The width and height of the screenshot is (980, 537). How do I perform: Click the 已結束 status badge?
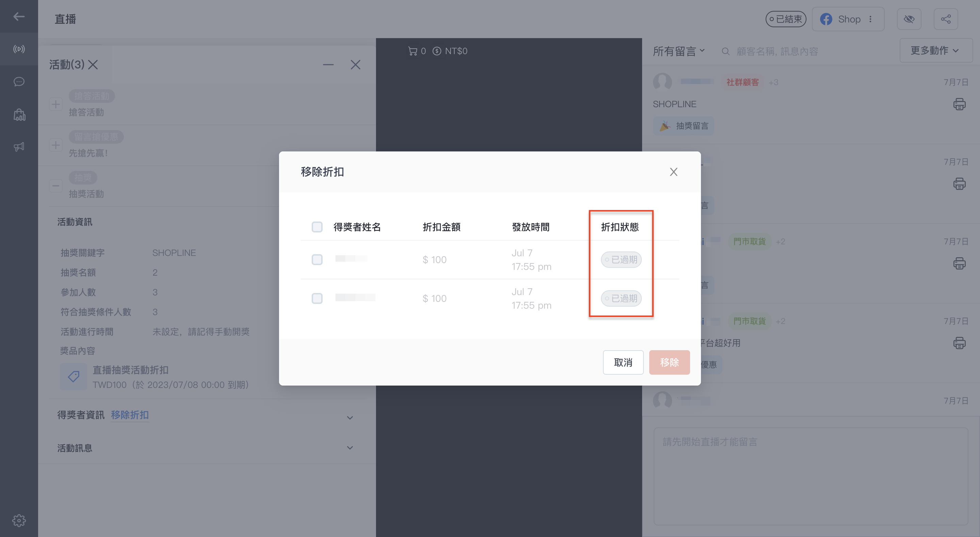(786, 19)
